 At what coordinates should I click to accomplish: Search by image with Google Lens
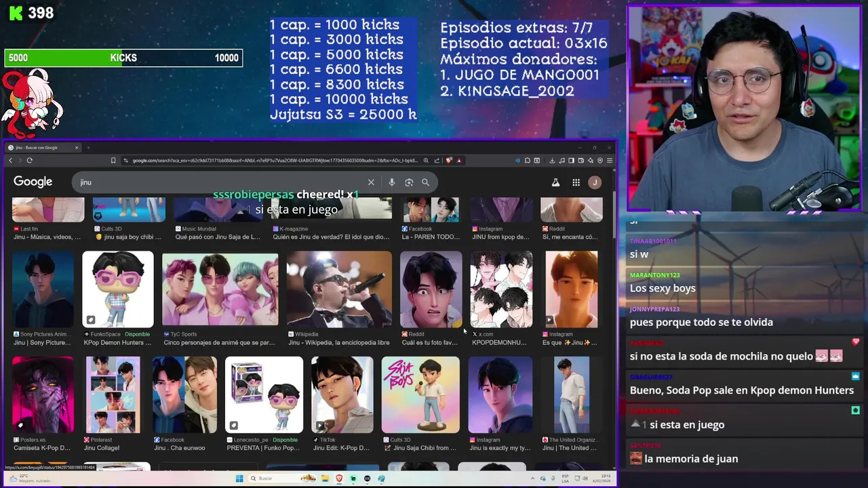(409, 182)
